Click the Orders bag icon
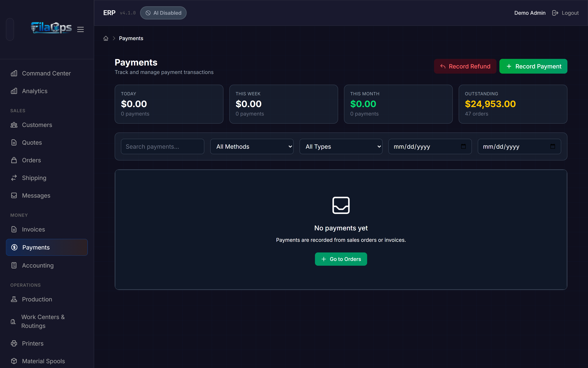588x368 pixels. (x=14, y=160)
